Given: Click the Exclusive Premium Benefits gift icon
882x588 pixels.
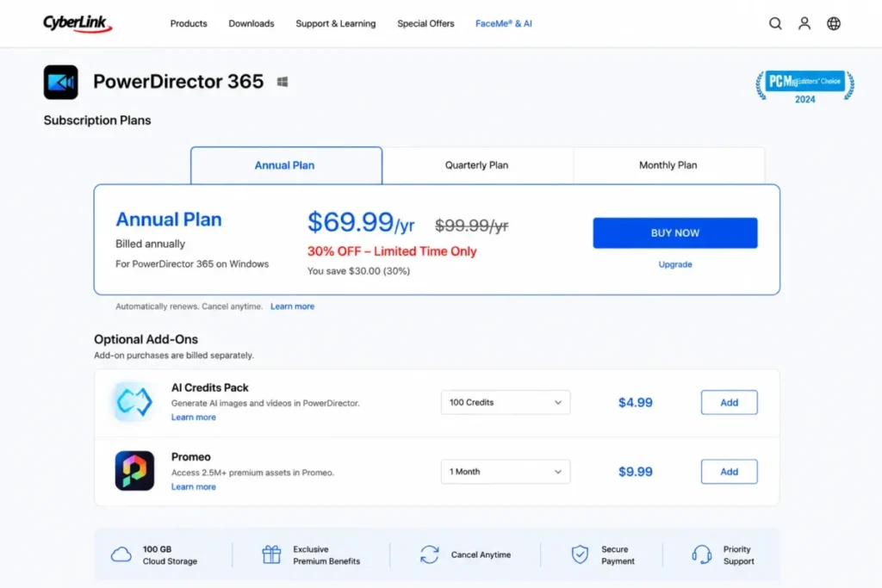Looking at the screenshot, I should click(271, 554).
